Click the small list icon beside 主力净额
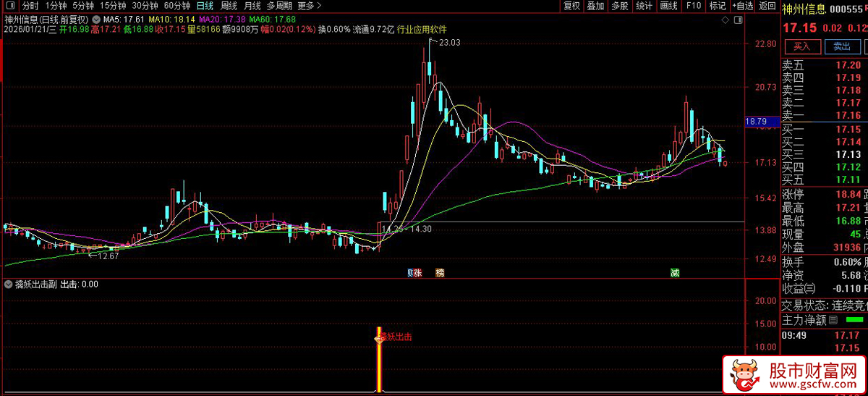Image resolution: width=868 pixels, height=396 pixels. [x=833, y=319]
